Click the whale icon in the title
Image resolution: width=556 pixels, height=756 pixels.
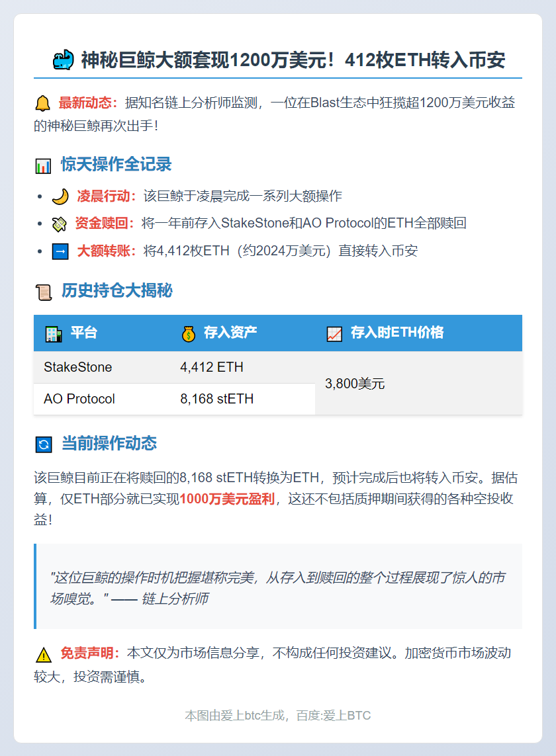pyautogui.click(x=63, y=60)
